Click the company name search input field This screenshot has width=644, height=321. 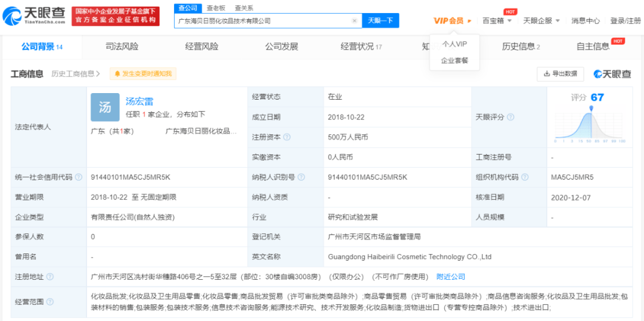coord(262,21)
